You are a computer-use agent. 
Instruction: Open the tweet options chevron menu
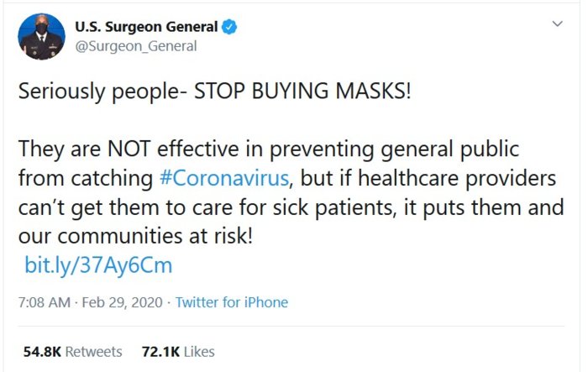(x=558, y=24)
